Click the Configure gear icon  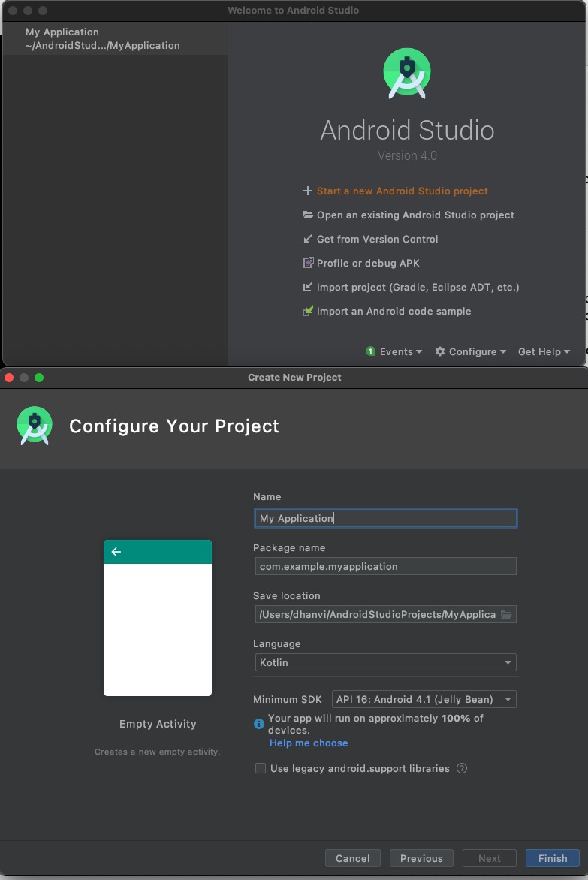tap(440, 351)
